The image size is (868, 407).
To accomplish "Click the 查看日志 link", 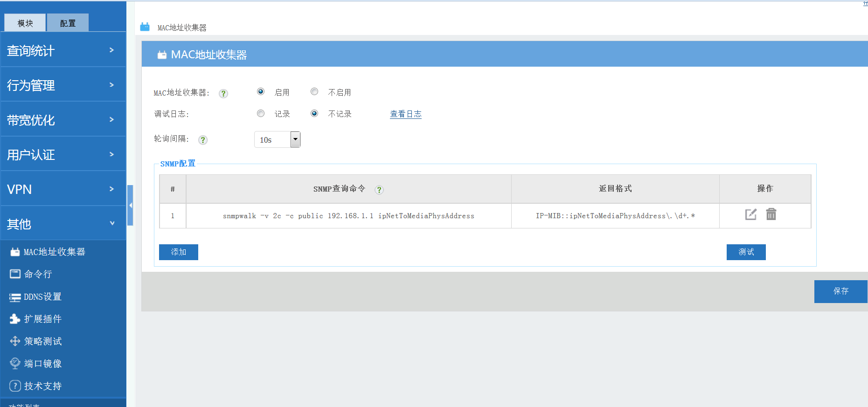I will [405, 114].
